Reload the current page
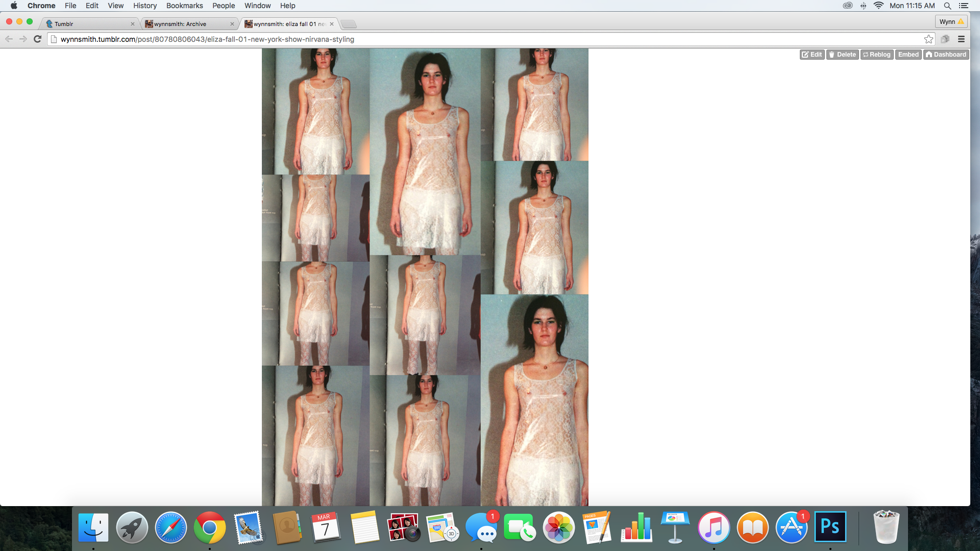 (37, 39)
